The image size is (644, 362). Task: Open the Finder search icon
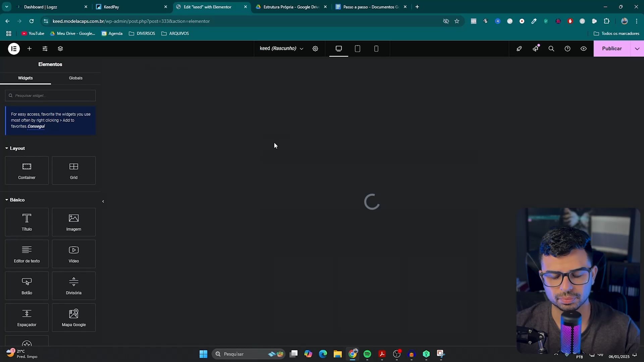551,49
